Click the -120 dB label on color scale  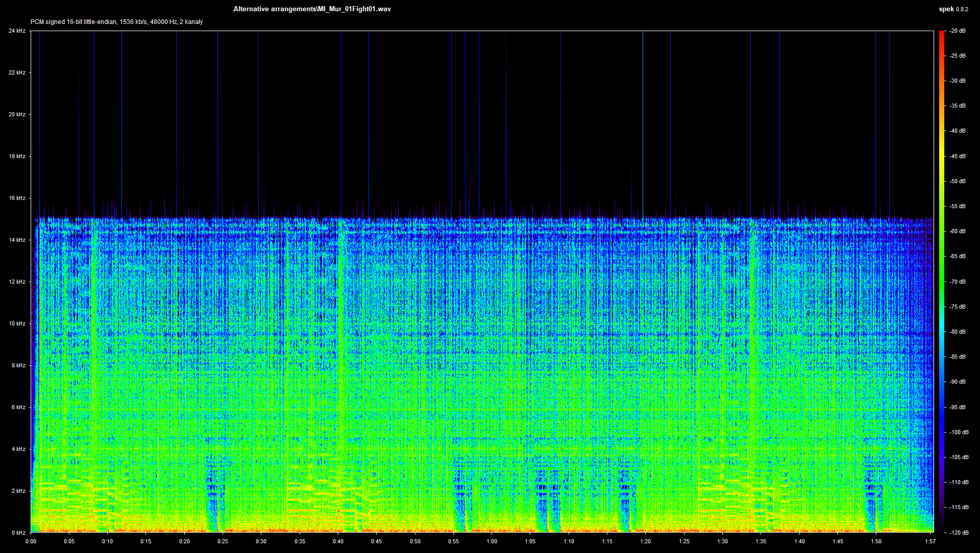click(x=959, y=533)
